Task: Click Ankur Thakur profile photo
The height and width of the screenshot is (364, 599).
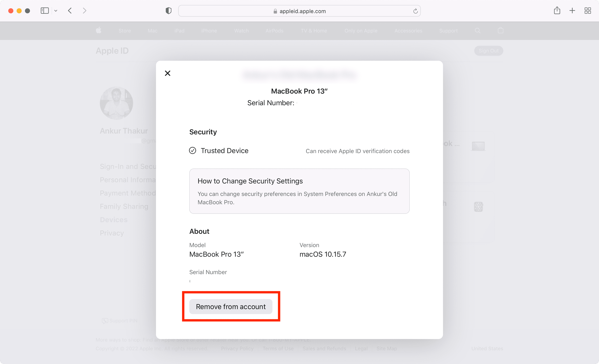Action: click(116, 103)
